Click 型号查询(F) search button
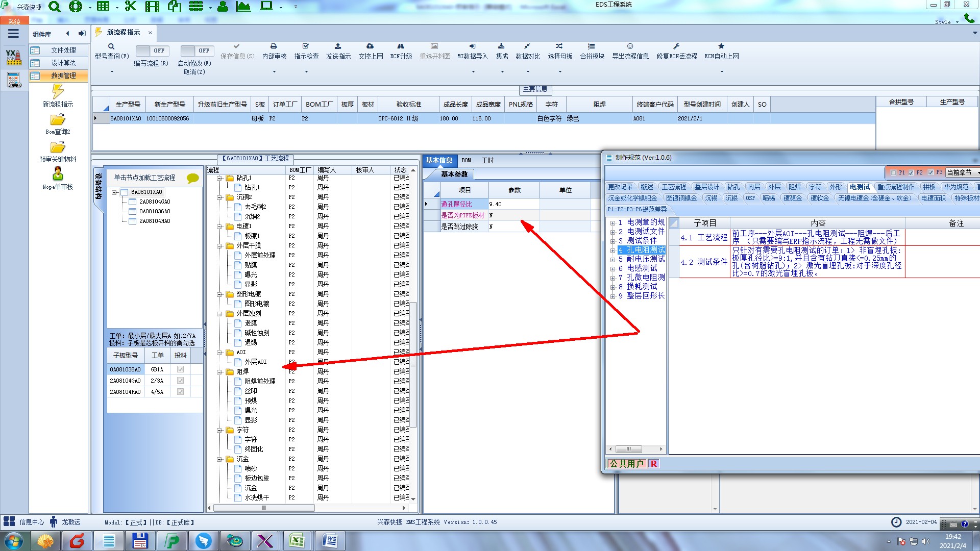The width and height of the screenshot is (980, 551). (x=111, y=52)
